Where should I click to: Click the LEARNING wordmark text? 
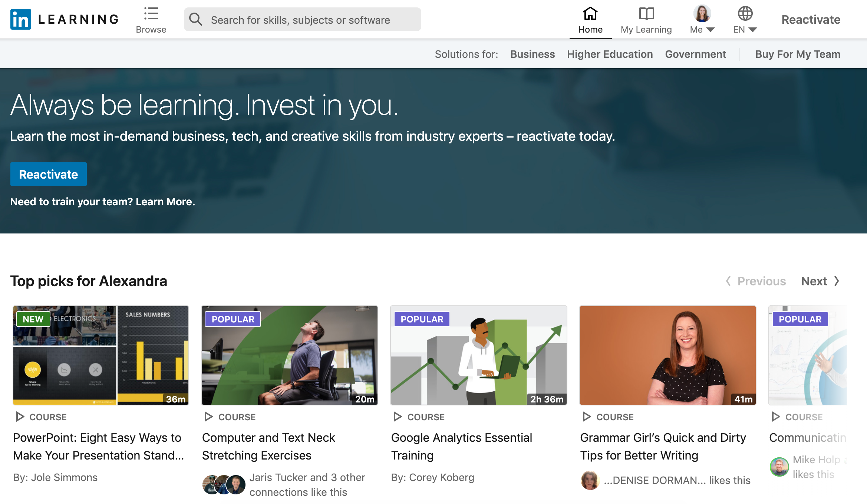tap(79, 19)
